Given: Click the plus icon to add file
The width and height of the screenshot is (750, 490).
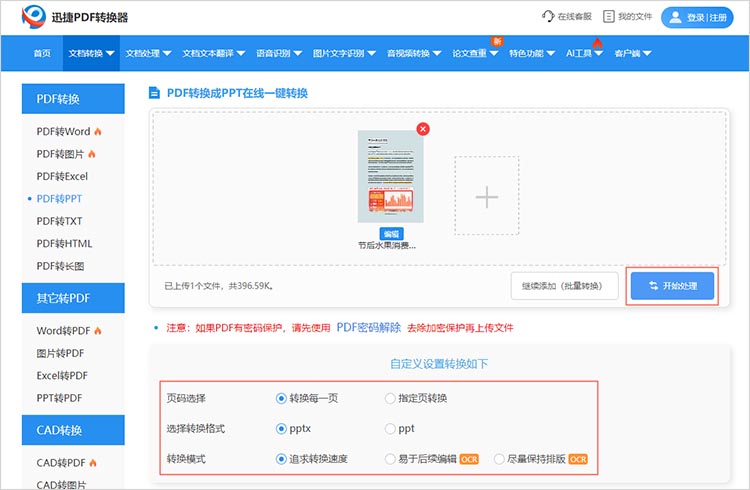Looking at the screenshot, I should pyautogui.click(x=487, y=197).
